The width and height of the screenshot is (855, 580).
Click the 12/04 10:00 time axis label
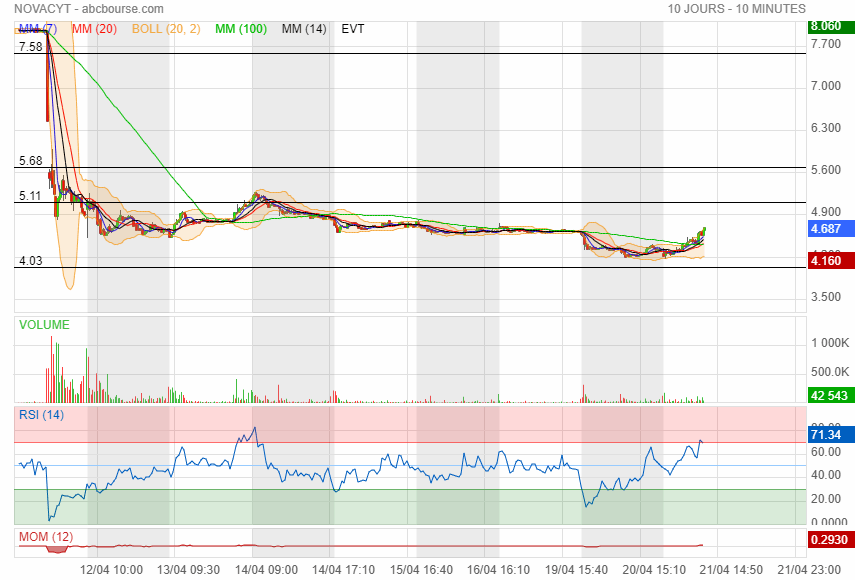[111, 570]
